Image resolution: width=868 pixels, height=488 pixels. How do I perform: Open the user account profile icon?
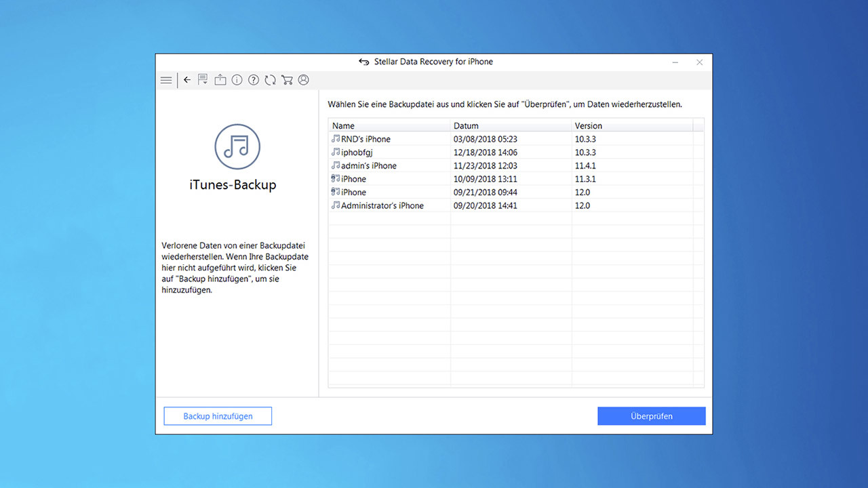tap(304, 80)
